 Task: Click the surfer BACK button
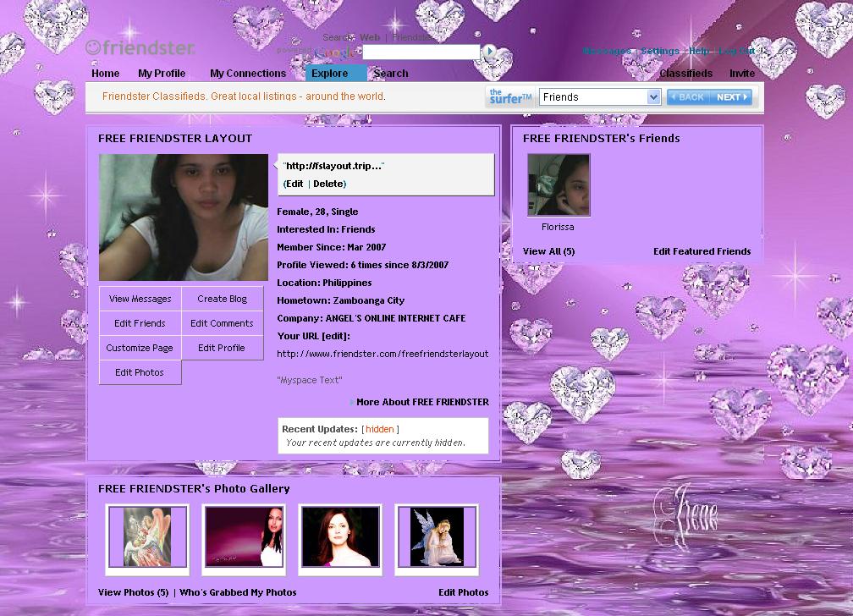pyautogui.click(x=688, y=97)
